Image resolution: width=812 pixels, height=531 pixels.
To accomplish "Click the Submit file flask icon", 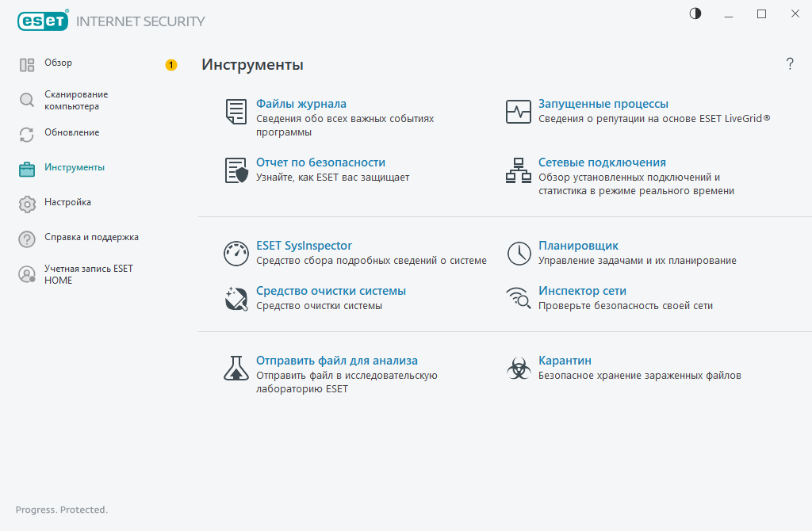I will [x=236, y=368].
